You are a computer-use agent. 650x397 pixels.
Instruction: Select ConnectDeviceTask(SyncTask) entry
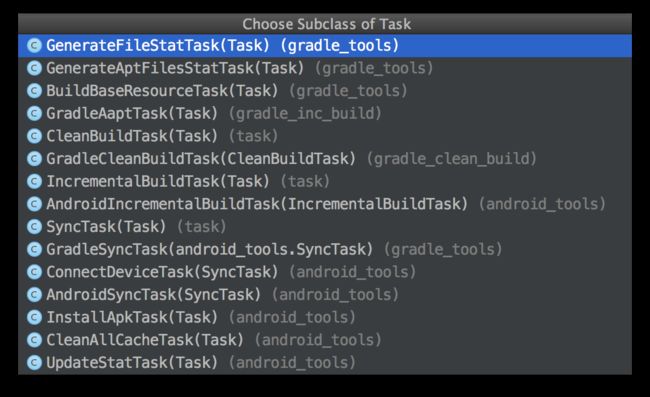(325, 272)
